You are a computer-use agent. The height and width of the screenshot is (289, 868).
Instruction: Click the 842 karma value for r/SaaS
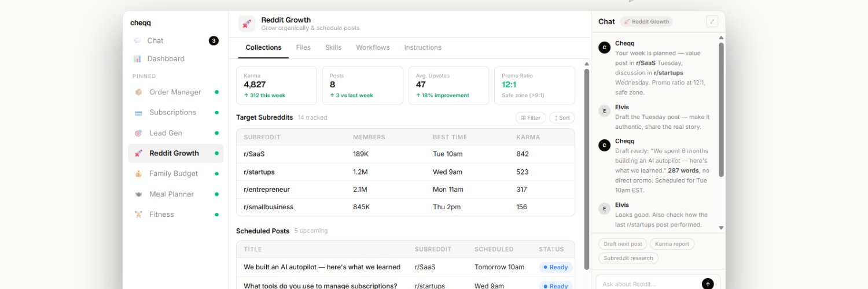point(523,154)
